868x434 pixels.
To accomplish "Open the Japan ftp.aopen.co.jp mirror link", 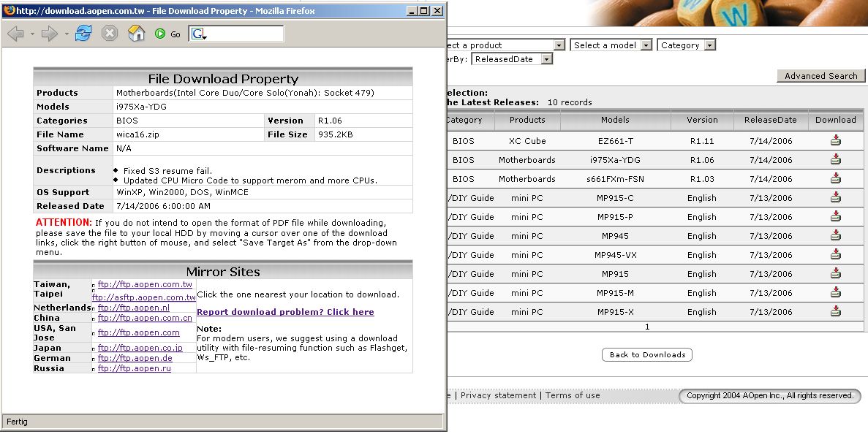I will (x=140, y=348).
